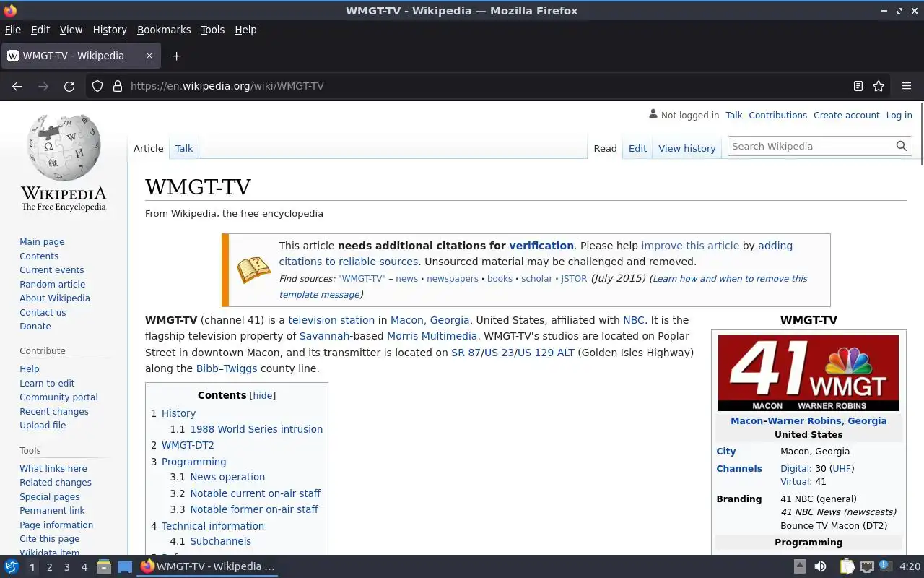Viewport: 924px width, 578px height.
Task: Follow the NBC link in the intro
Action: [x=633, y=320]
